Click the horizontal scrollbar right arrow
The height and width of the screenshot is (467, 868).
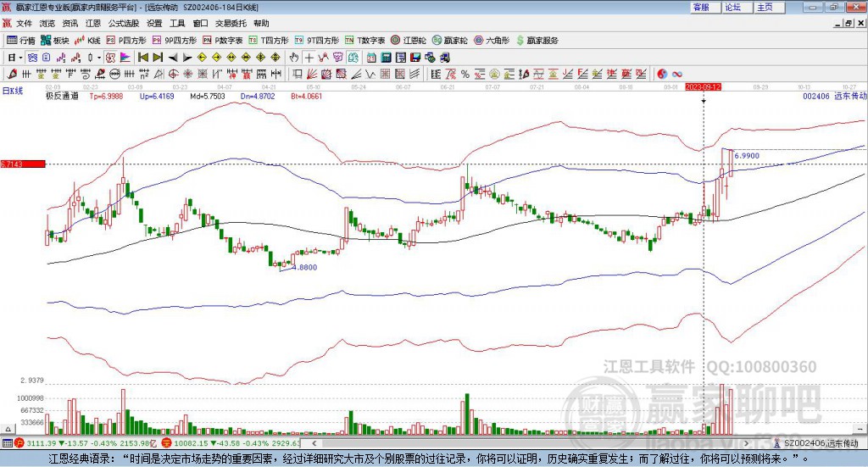click(746, 443)
